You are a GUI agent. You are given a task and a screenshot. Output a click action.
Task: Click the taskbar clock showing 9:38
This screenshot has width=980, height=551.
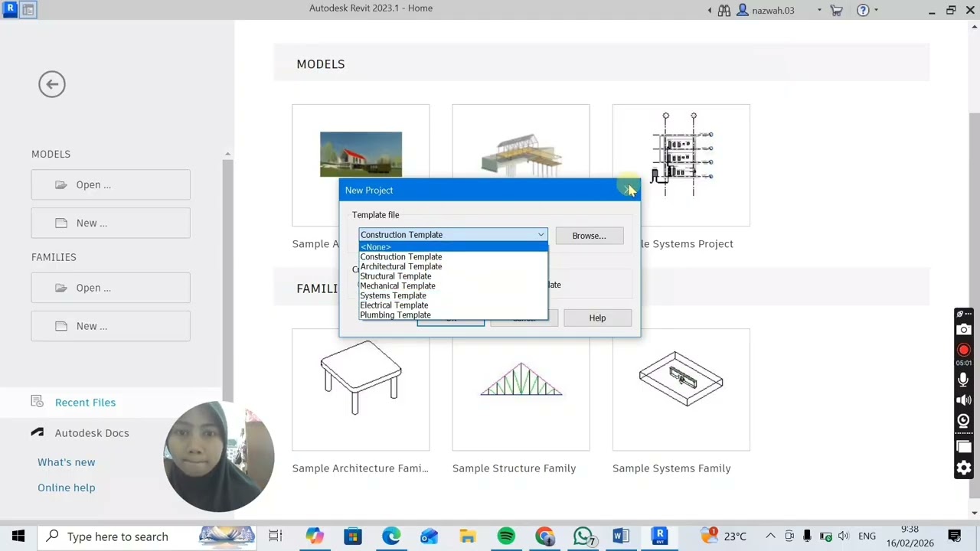(x=910, y=536)
